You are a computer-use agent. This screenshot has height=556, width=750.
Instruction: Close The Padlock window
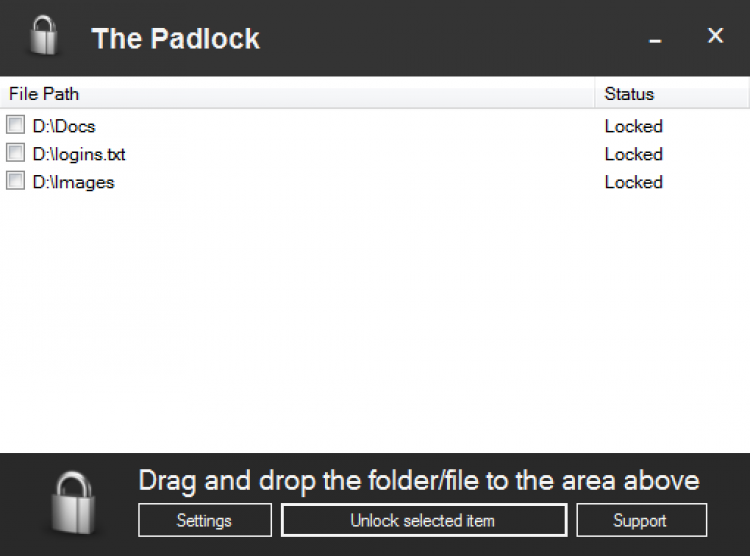click(715, 36)
